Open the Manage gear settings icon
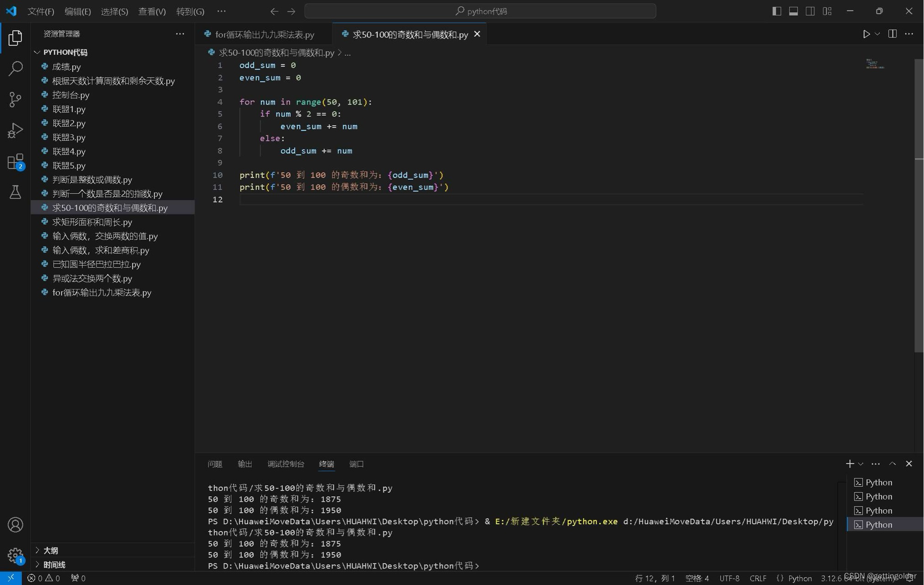The image size is (924, 585). [15, 555]
